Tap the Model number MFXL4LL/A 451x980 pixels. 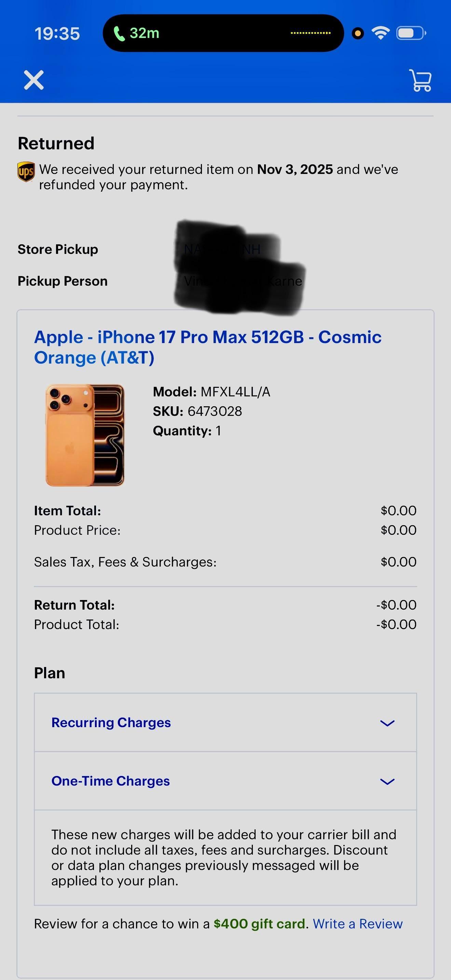pyautogui.click(x=235, y=392)
